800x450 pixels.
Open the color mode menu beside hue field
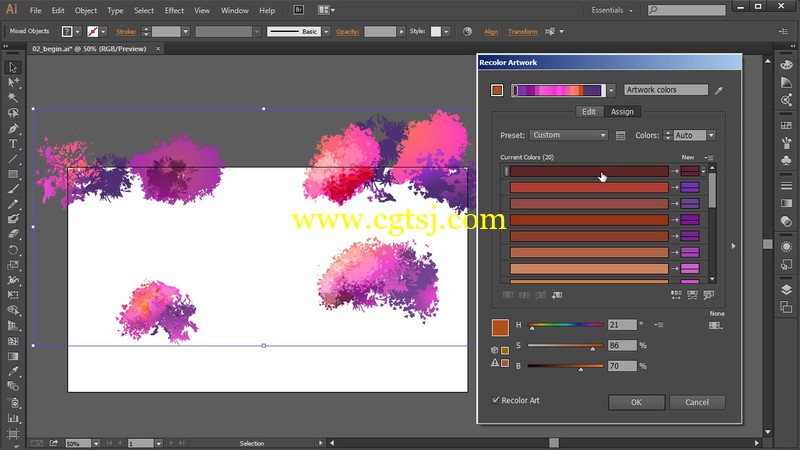pyautogui.click(x=659, y=324)
